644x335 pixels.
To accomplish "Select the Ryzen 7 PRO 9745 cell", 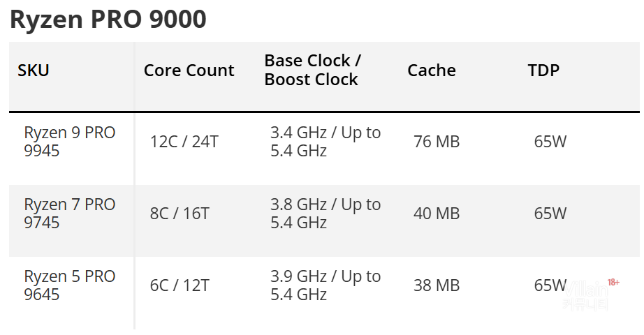I will [x=69, y=214].
